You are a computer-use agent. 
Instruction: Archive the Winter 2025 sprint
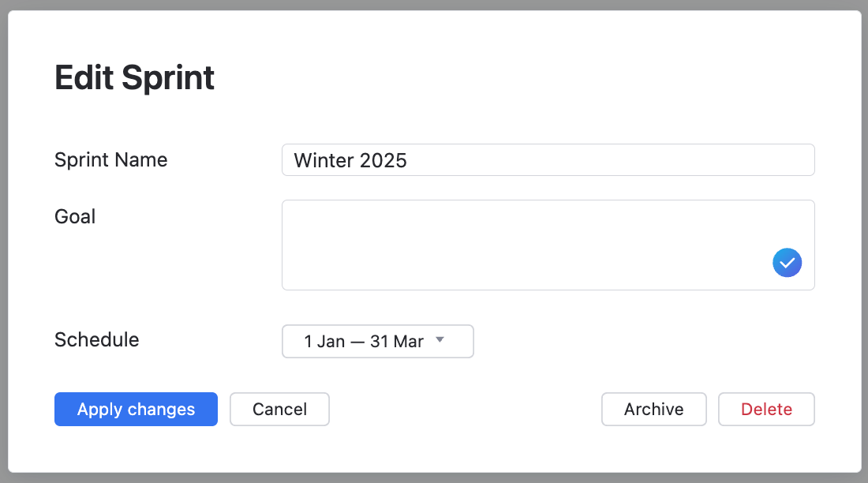coord(653,409)
